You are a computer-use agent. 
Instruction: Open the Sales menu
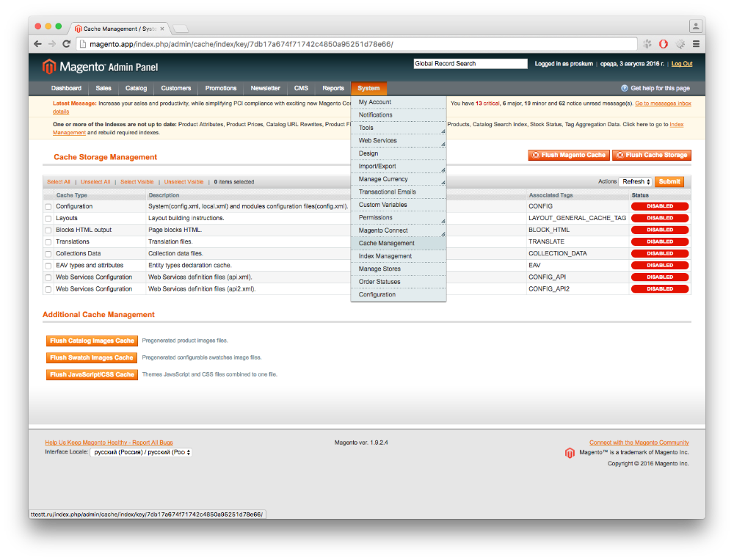coord(103,88)
